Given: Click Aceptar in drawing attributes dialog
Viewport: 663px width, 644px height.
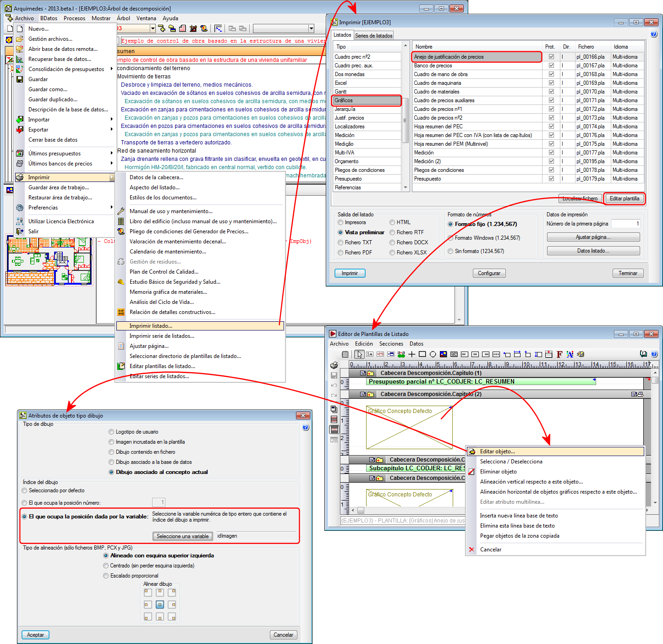Looking at the screenshot, I should coord(35,635).
